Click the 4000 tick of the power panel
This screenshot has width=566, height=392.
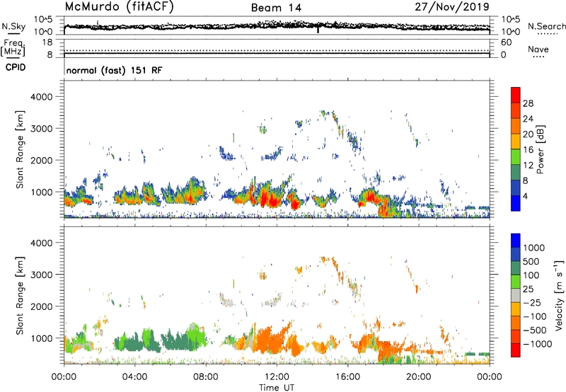[42, 97]
